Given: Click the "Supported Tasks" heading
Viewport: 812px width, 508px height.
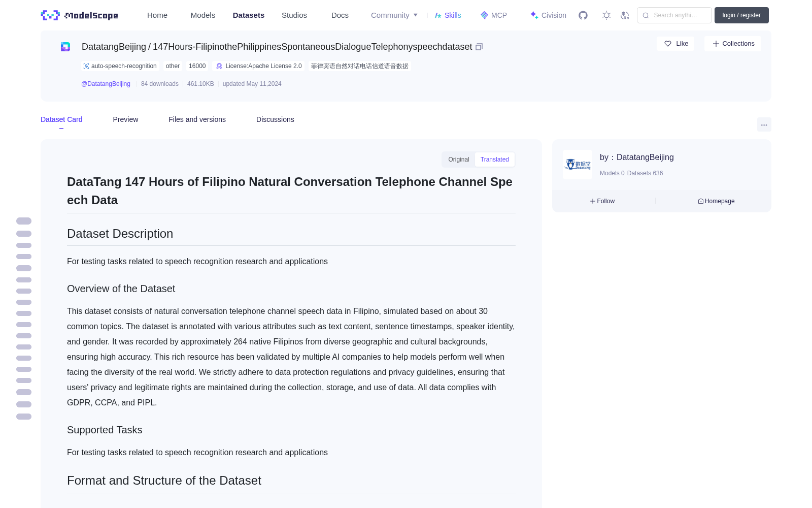Looking at the screenshot, I should pos(105,430).
